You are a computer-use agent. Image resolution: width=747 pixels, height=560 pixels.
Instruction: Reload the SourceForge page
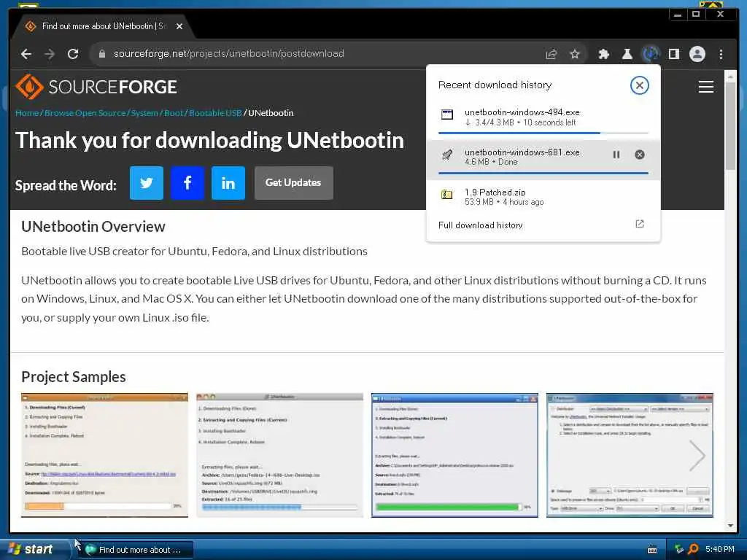click(x=73, y=54)
